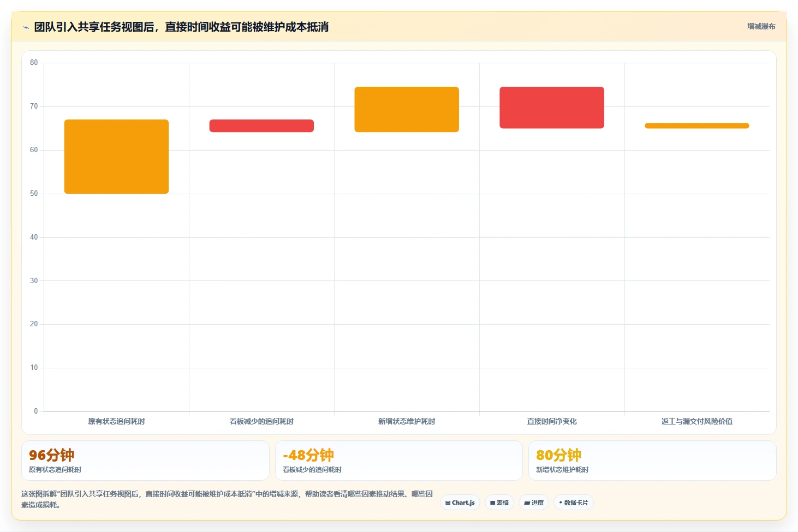Click the axis label 原有状态追问耗时
798x532 pixels.
(116, 421)
